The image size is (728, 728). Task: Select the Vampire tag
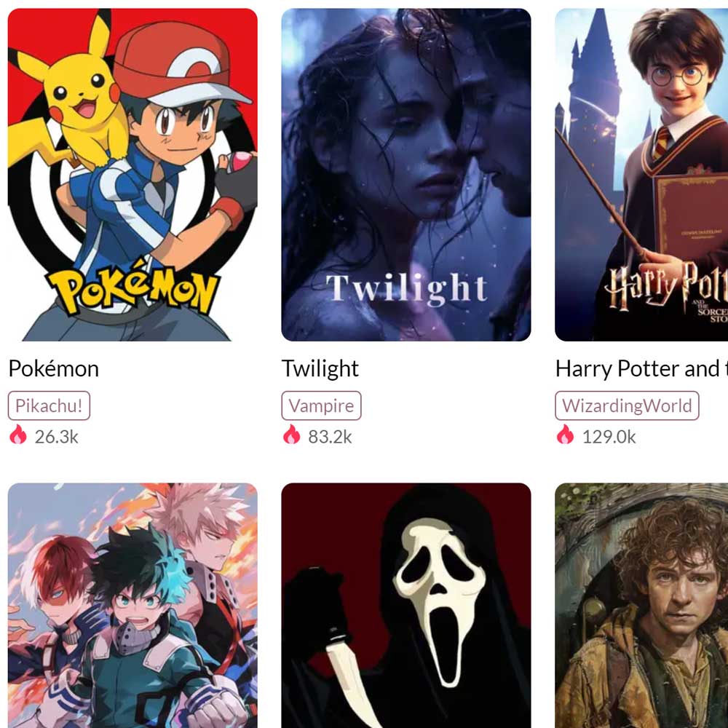(x=321, y=405)
